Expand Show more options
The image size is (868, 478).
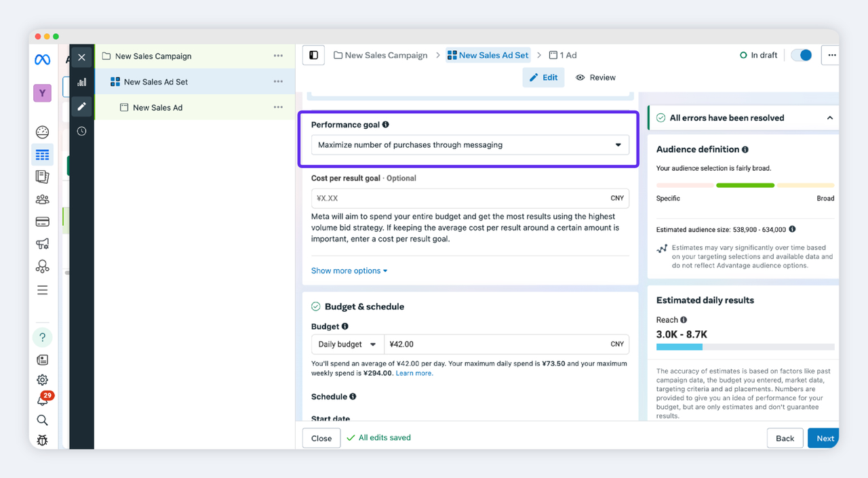point(349,271)
